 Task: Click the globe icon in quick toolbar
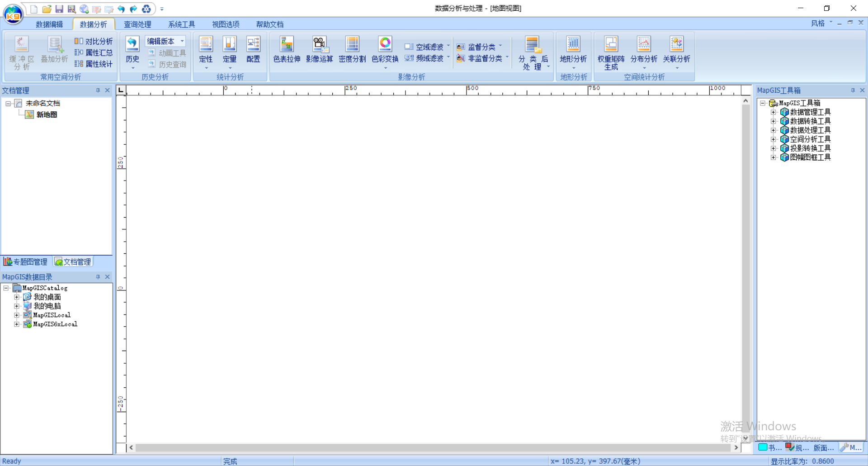pyautogui.click(x=84, y=9)
